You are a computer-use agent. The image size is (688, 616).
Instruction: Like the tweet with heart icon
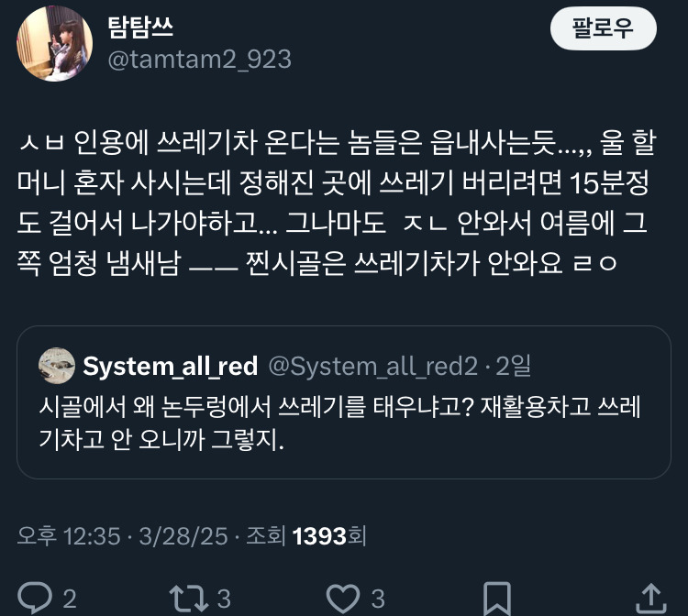tap(343, 598)
